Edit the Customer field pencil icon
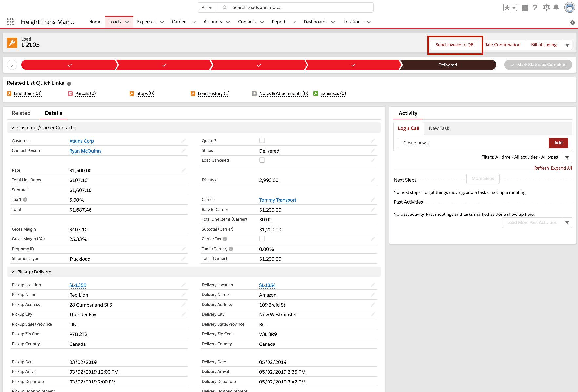Image resolution: width=578 pixels, height=392 pixels. click(184, 141)
